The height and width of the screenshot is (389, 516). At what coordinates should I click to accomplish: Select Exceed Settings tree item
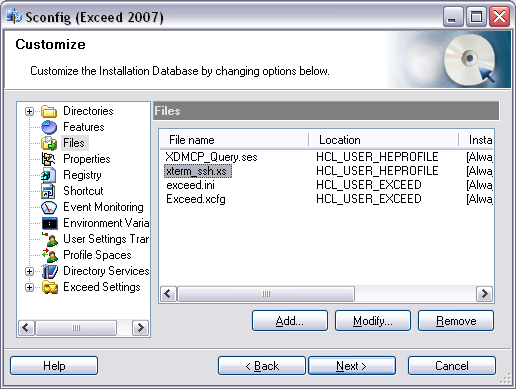(x=102, y=287)
